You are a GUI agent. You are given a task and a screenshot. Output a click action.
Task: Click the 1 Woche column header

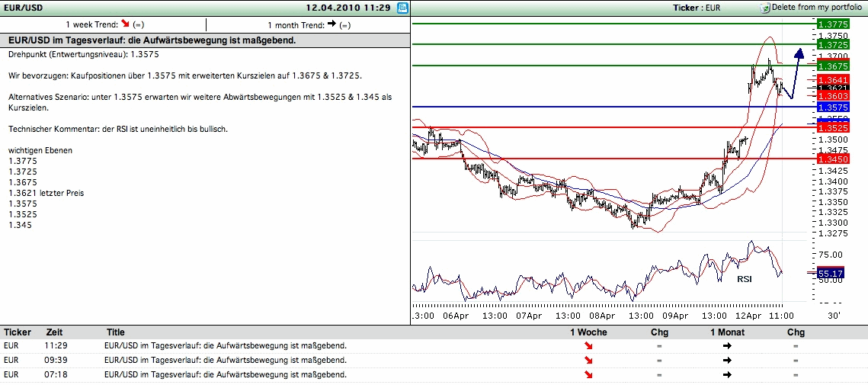[588, 332]
